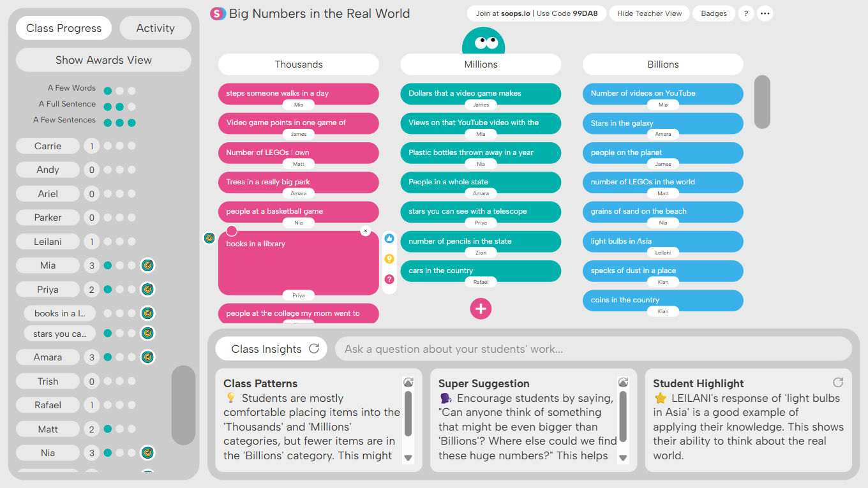Image resolution: width=868 pixels, height=488 pixels.
Task: Give thumbs-up feedback on the expanded card
Action: pyautogui.click(x=389, y=237)
